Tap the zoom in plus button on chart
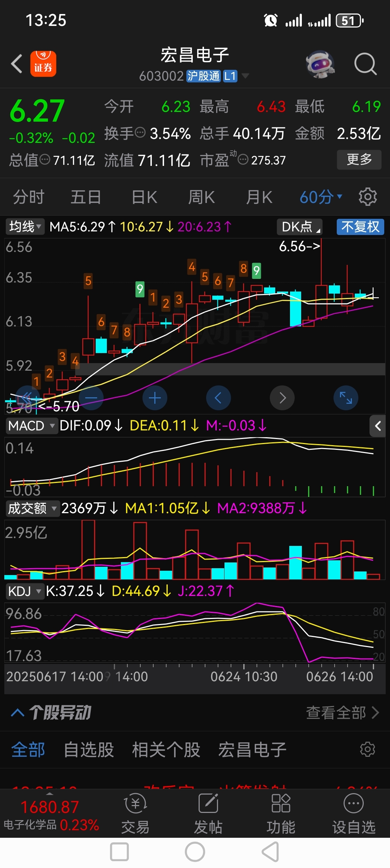Viewport: 390px width, 868px height. (155, 398)
